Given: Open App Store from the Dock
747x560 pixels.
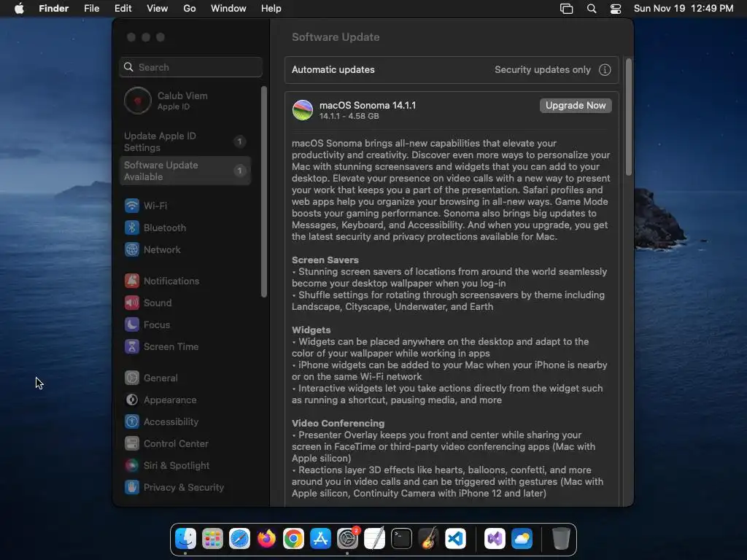Looking at the screenshot, I should [x=321, y=539].
